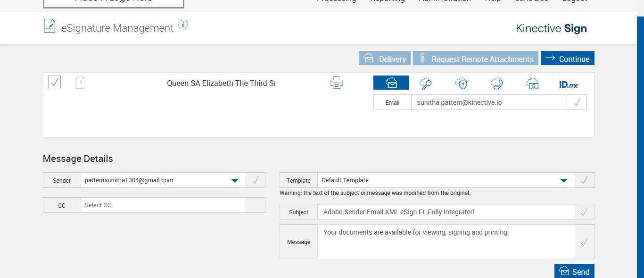The width and height of the screenshot is (644, 278).
Task: Click the eSignature Management info icon
Action: pyautogui.click(x=183, y=25)
